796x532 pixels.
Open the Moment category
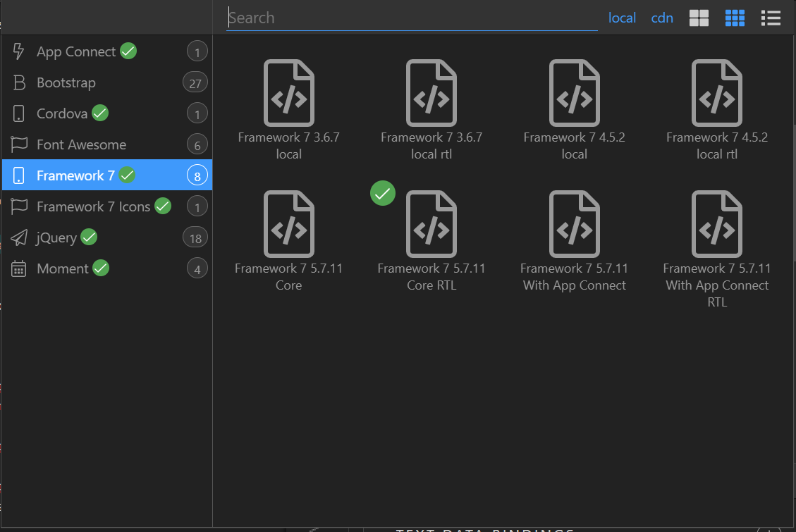107,268
